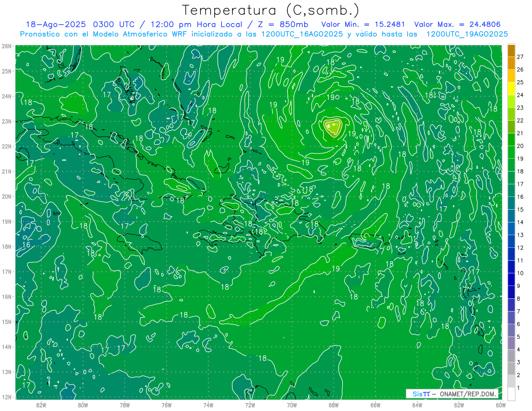Click the 15N latitude axis label
Image resolution: width=532 pixels, height=411 pixels.
point(6,321)
